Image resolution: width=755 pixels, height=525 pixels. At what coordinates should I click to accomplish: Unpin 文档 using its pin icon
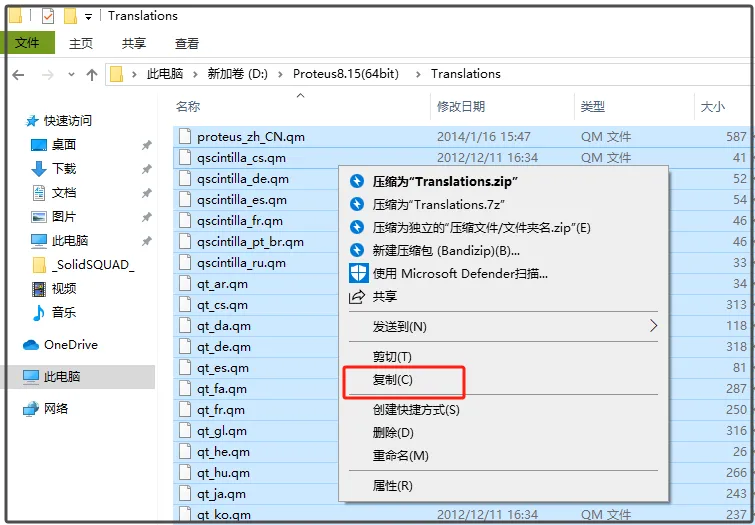[146, 193]
